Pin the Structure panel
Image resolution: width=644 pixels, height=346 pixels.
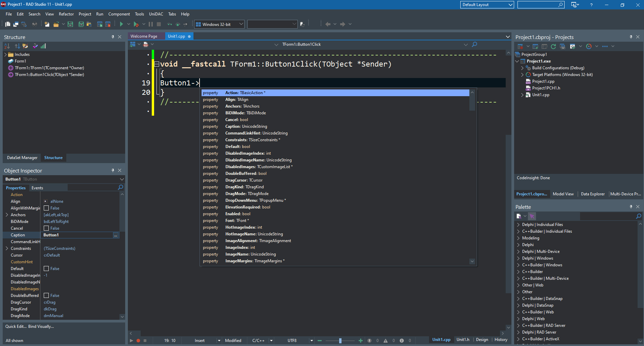(x=113, y=37)
